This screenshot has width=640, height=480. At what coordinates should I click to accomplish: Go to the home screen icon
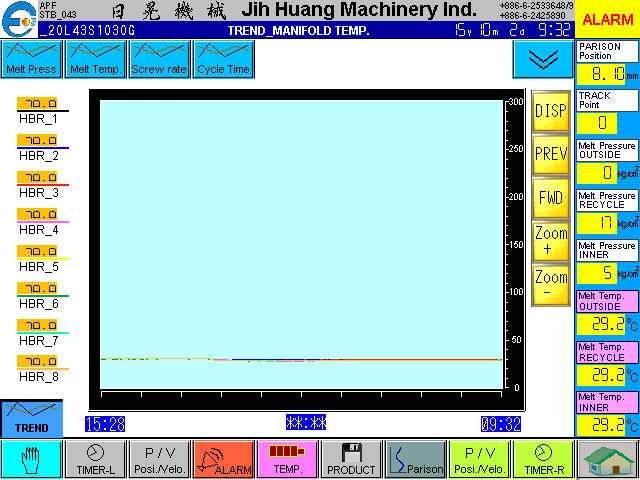(607, 459)
